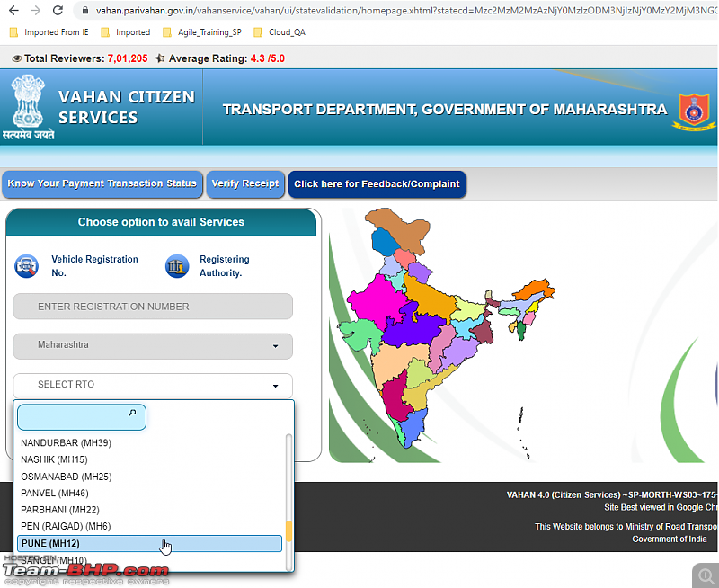Click the Registering Authority icon
719x588 pixels.
[x=177, y=266]
